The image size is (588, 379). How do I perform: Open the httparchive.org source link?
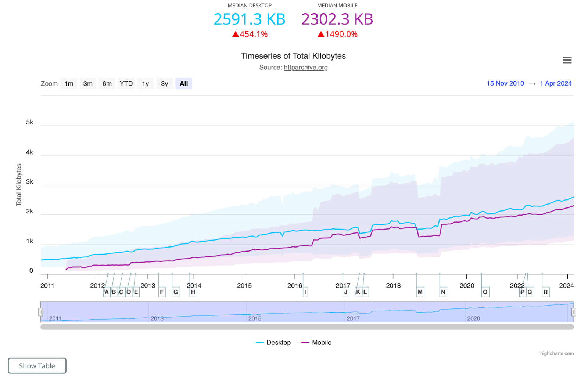coord(305,67)
